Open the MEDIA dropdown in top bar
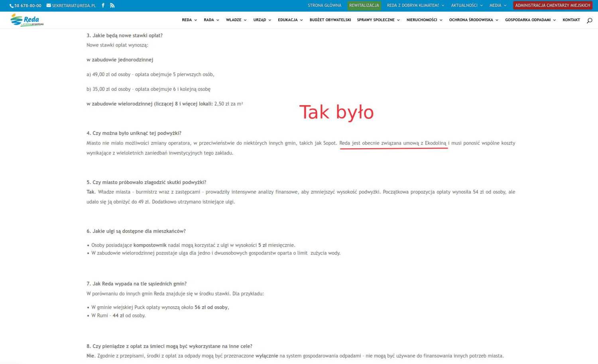Image resolution: width=598 pixels, height=364 pixels. (x=498, y=6)
